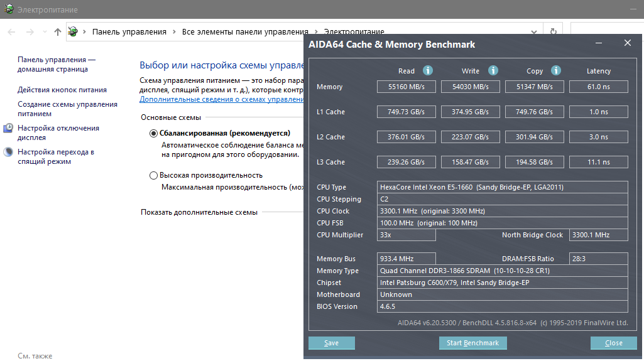Viewport: 644px width, 361px height.
Task: Click L1 Cache read 749.73 GB/s
Action: pyautogui.click(x=407, y=112)
